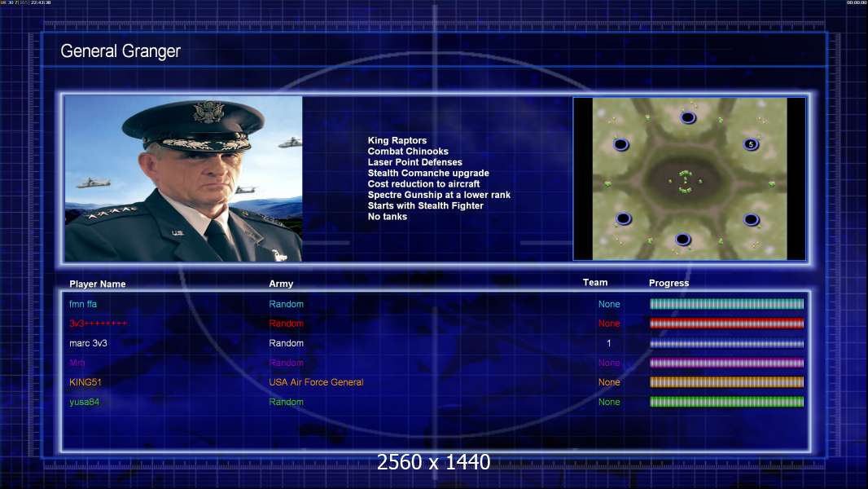Click the cyan progress bar for fmn ffa
Image resolution: width=868 pixels, height=489 pixels.
coord(726,304)
